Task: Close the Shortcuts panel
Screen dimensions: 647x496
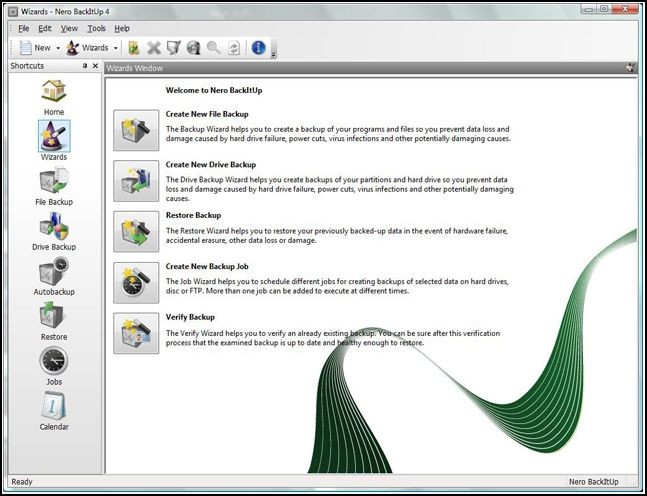Action: pyautogui.click(x=95, y=66)
